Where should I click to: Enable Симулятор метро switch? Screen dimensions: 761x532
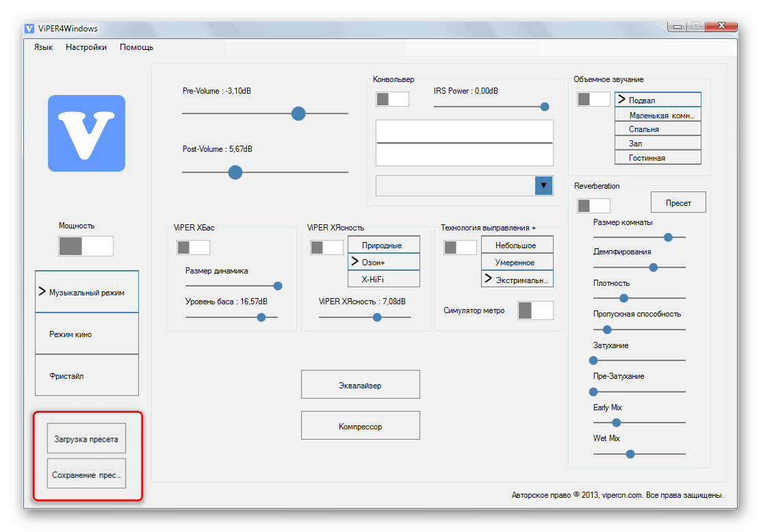coord(535,310)
